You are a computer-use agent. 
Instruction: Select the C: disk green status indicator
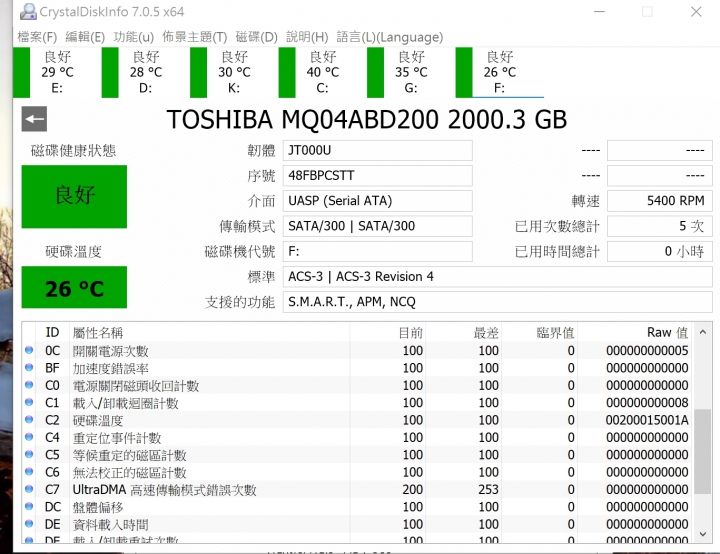click(x=287, y=73)
